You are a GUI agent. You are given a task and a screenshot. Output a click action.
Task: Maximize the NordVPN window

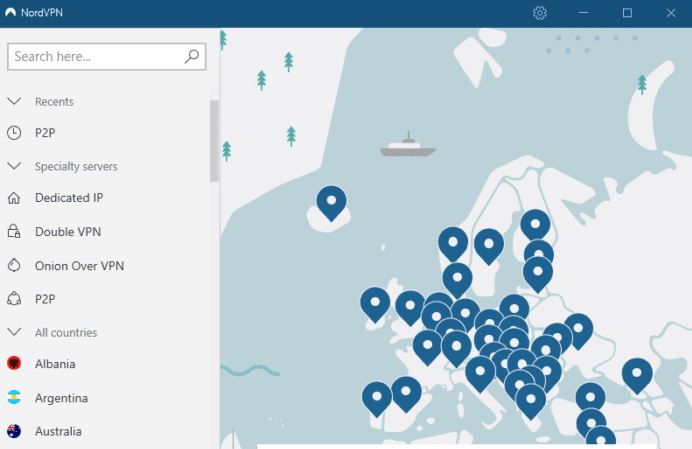627,13
